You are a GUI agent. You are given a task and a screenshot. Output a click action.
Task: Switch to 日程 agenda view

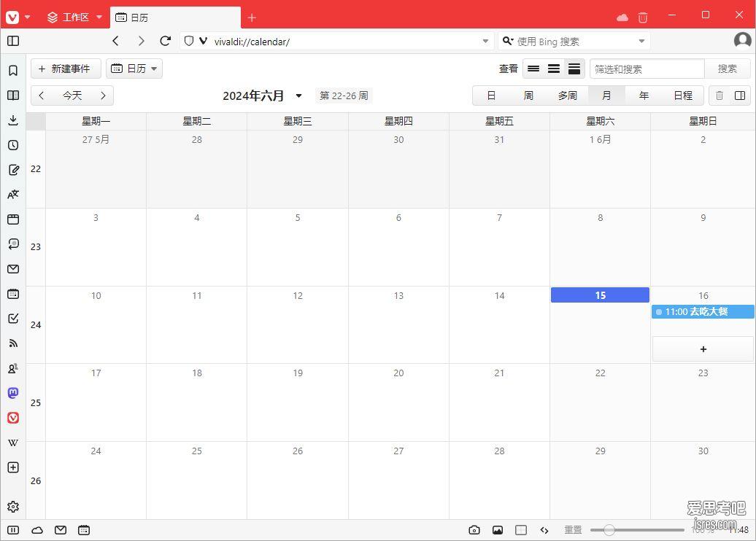point(683,96)
